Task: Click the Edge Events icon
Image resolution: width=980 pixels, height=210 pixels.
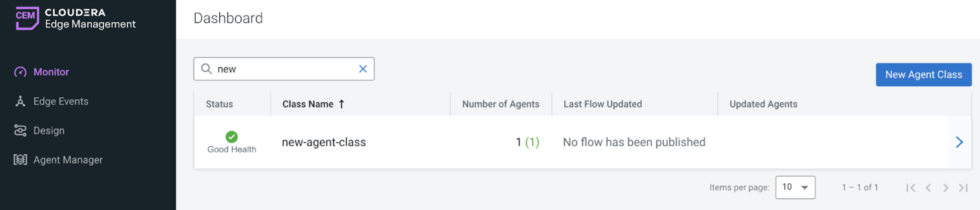Action: (x=20, y=101)
